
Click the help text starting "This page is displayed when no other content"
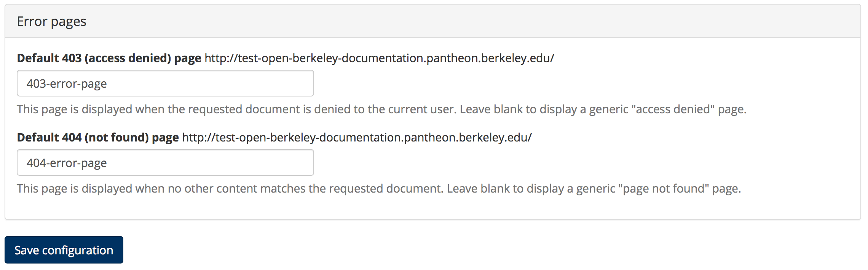coord(228,189)
